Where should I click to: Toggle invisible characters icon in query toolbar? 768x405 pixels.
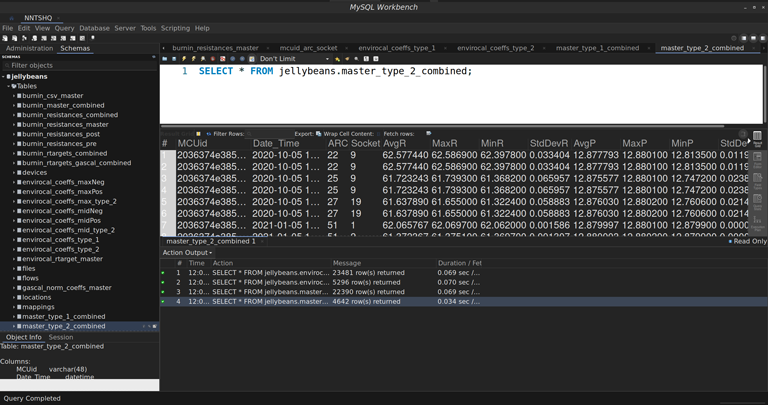(x=366, y=59)
